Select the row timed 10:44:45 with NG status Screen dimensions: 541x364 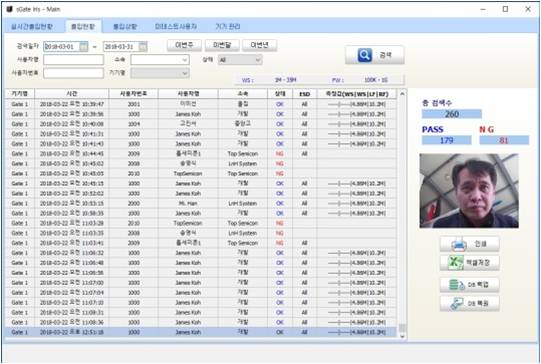(201, 154)
